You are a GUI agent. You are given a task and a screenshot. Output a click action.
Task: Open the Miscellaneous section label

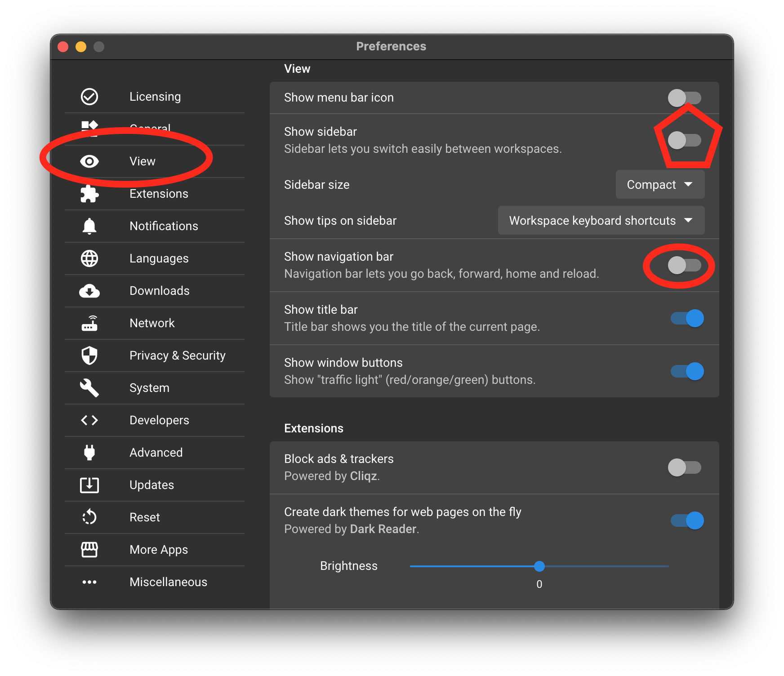click(168, 582)
